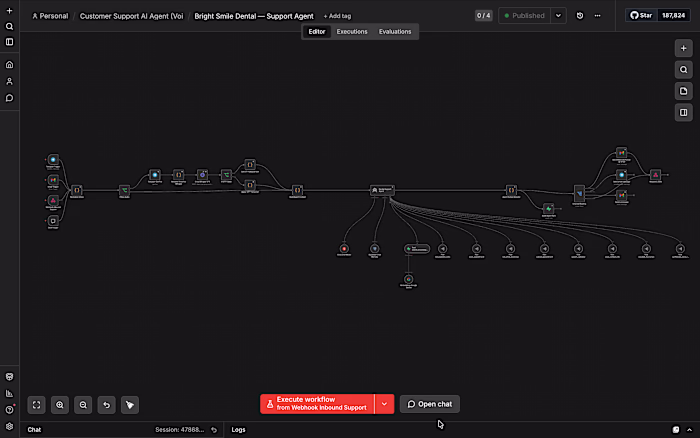Switch to the Editor tab
Screen dimensions: 700x438
point(317,32)
